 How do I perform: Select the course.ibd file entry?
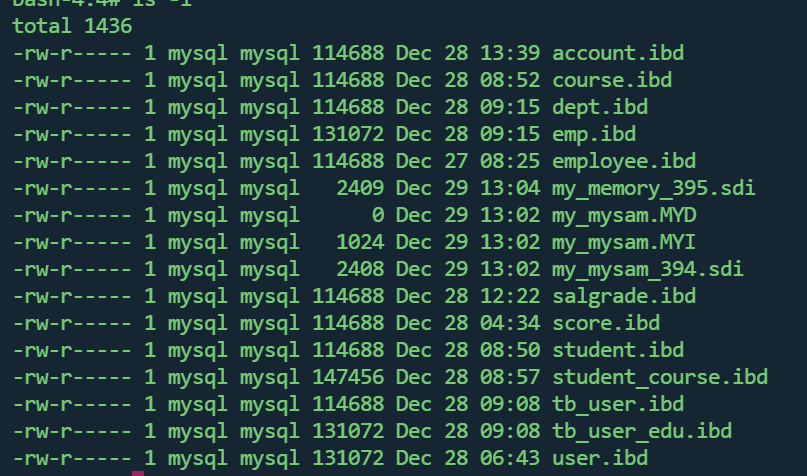pos(611,80)
